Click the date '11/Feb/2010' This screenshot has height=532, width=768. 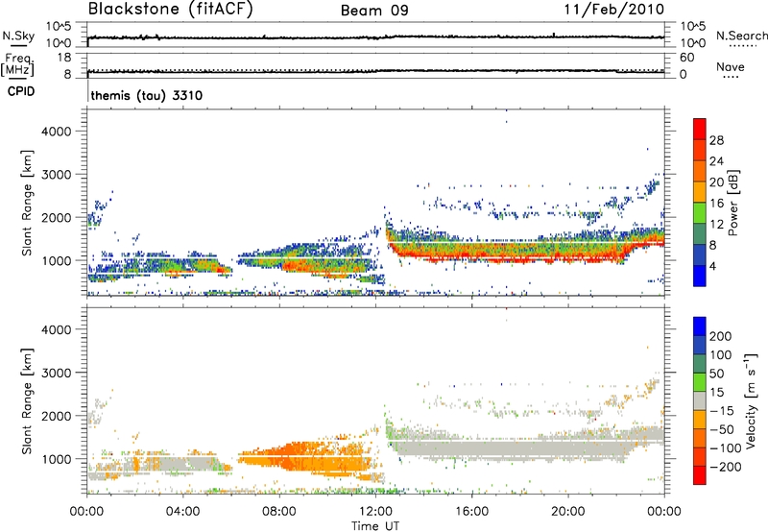click(614, 10)
